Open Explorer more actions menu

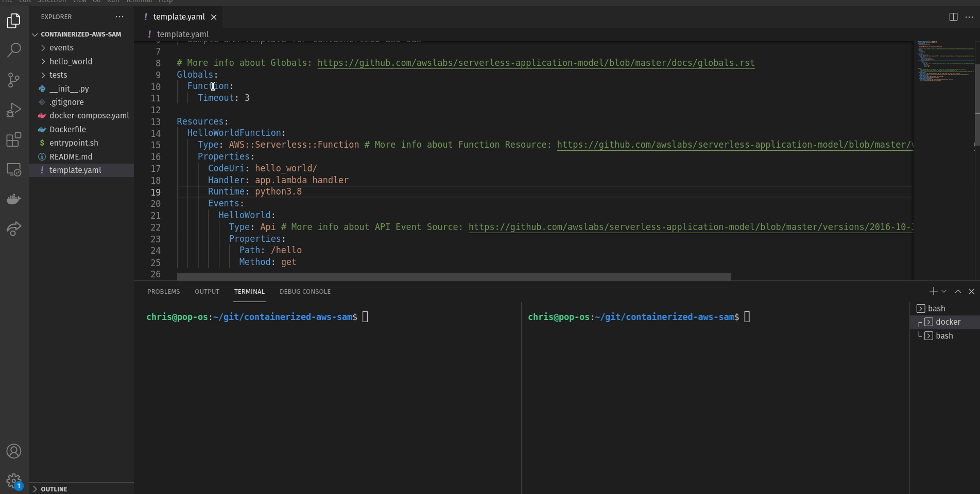coord(119,16)
